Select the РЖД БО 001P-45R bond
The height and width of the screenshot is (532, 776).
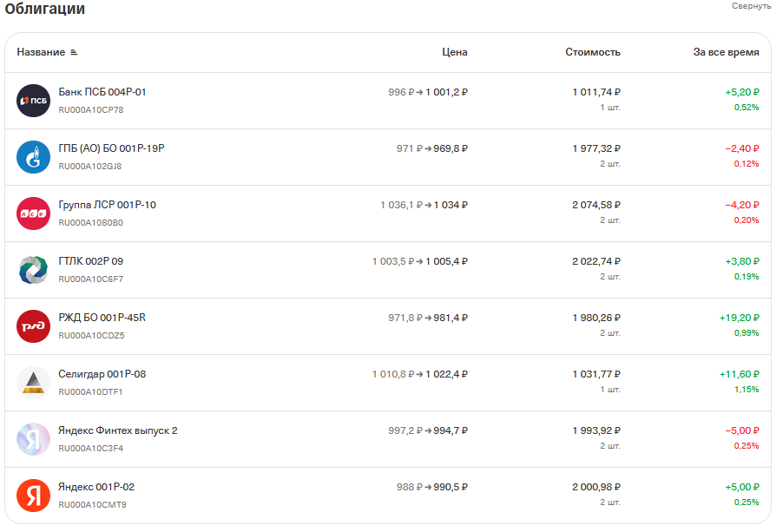102,318
